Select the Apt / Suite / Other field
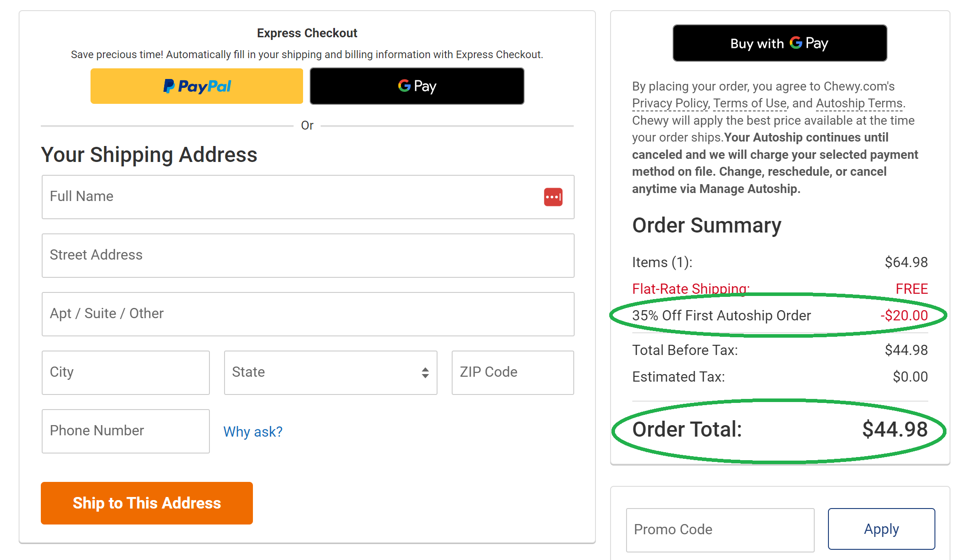The image size is (958, 560). tap(308, 314)
